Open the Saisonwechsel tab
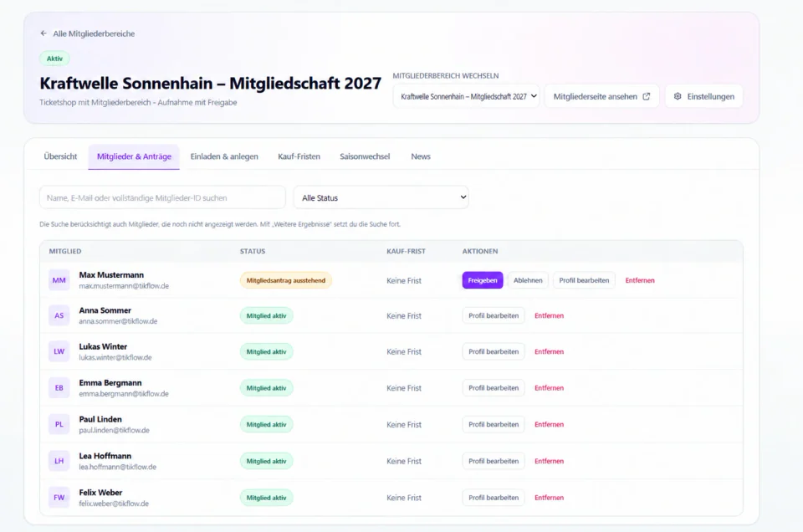 pos(365,156)
